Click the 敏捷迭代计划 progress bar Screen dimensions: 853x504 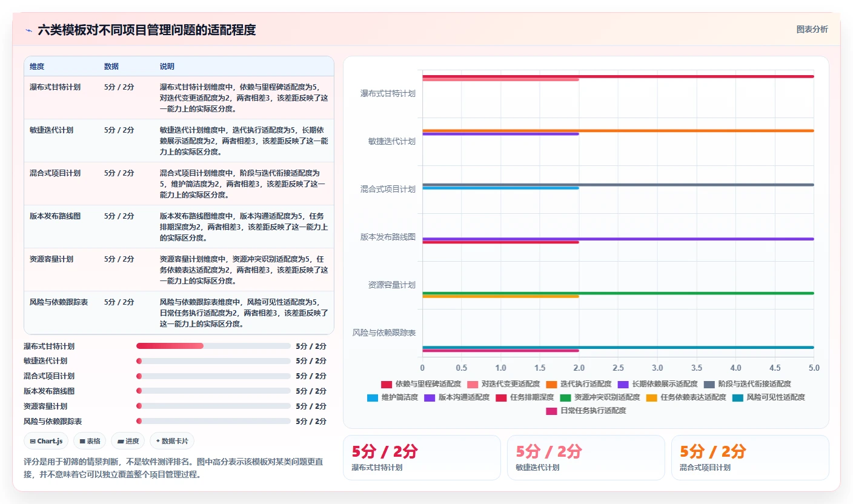click(213, 361)
